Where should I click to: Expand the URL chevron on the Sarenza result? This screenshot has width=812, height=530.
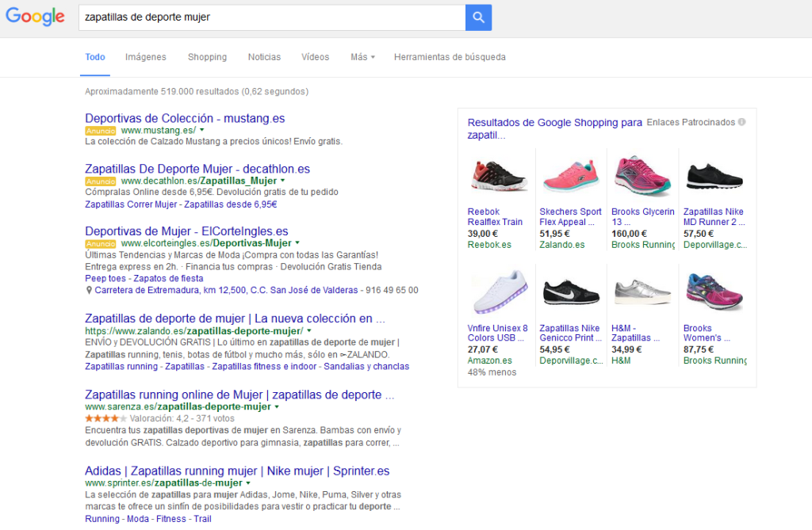tap(275, 406)
